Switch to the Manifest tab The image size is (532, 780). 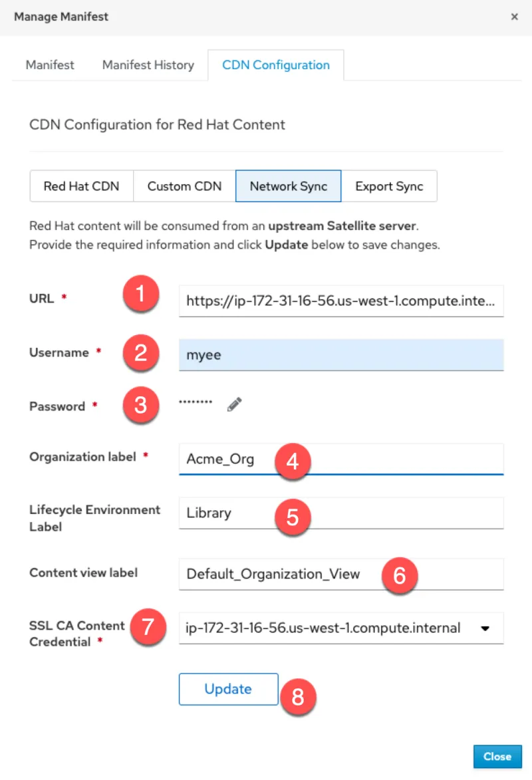(49, 65)
